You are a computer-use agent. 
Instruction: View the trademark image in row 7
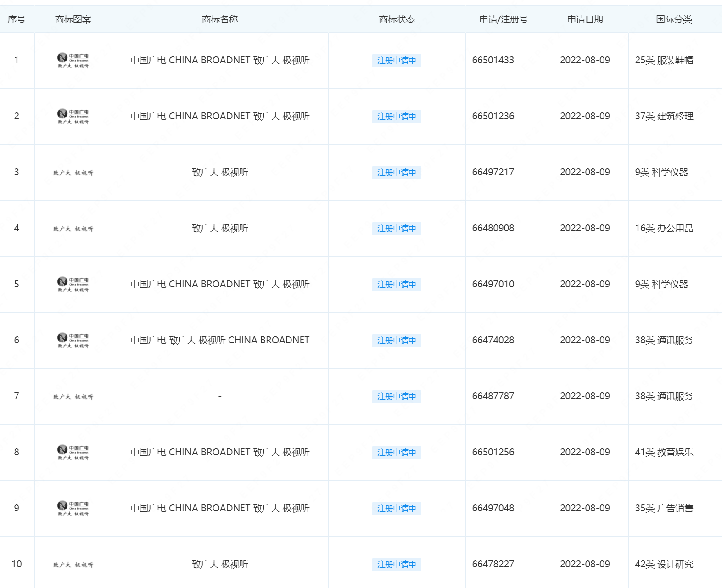point(73,397)
